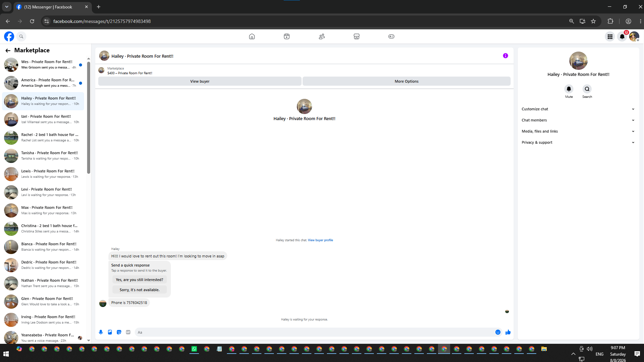
Task: Go to the Home feed icon
Action: [x=252, y=36]
